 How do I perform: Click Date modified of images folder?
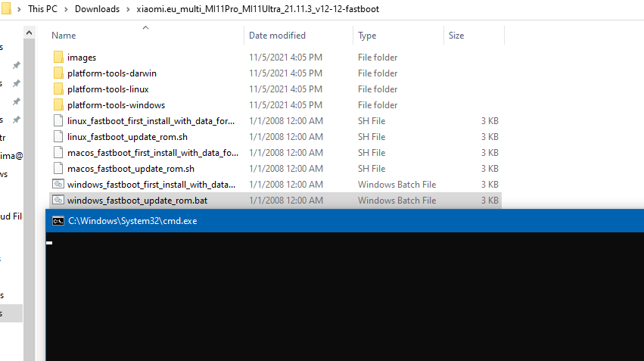pos(285,57)
